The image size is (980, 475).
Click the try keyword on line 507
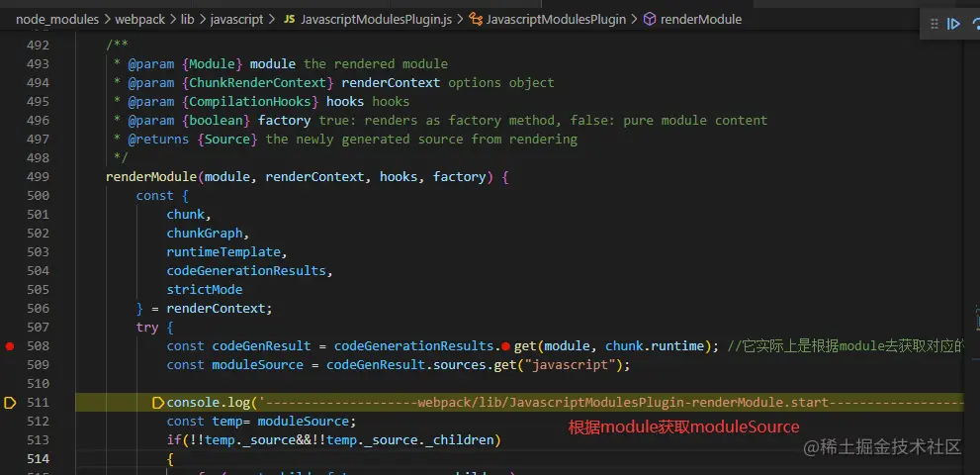coord(147,328)
